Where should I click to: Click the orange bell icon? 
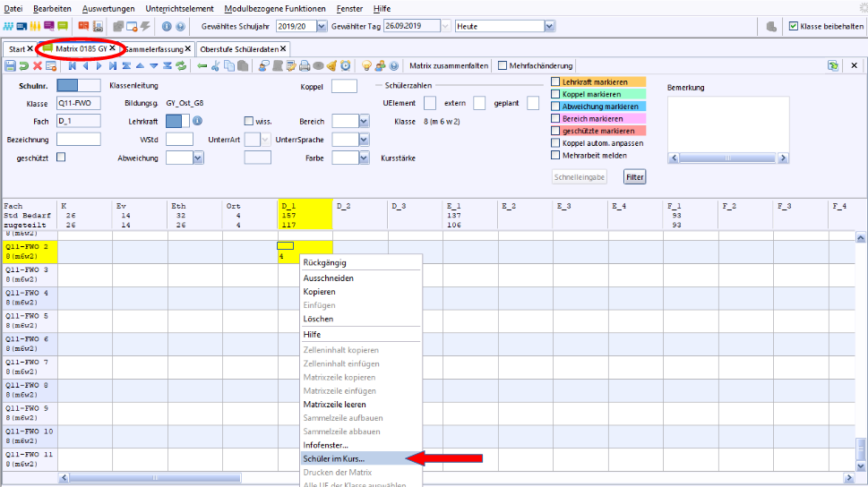(331, 66)
